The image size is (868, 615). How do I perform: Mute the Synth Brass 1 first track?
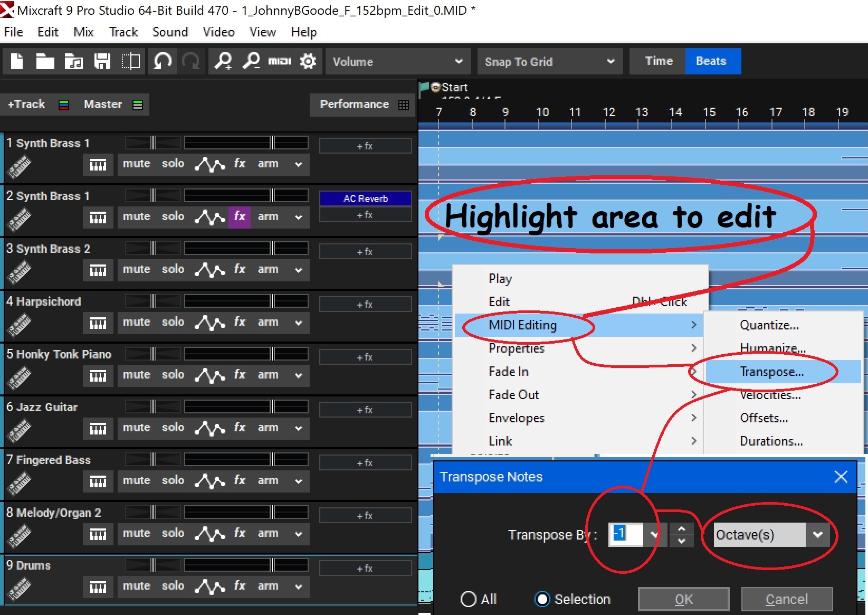click(x=136, y=164)
